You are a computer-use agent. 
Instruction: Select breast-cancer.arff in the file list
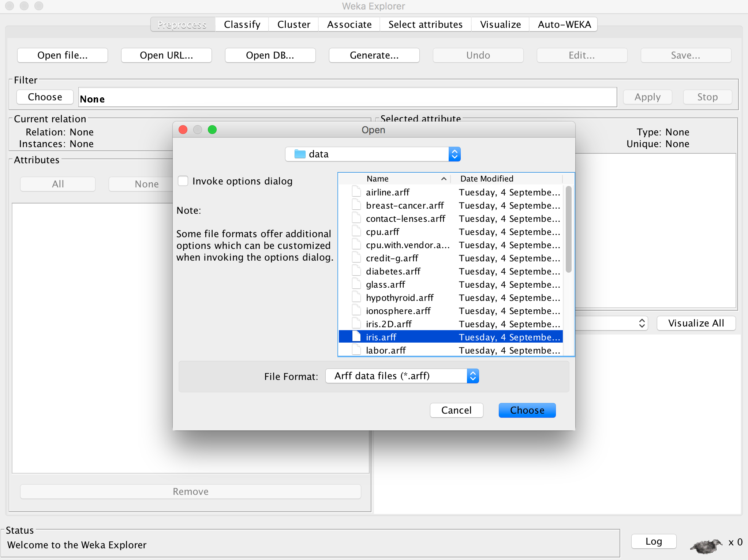pos(404,205)
